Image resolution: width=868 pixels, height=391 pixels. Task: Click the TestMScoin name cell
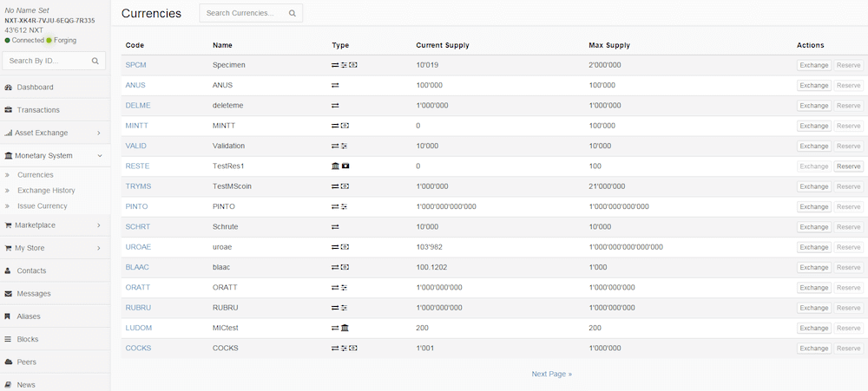click(232, 186)
